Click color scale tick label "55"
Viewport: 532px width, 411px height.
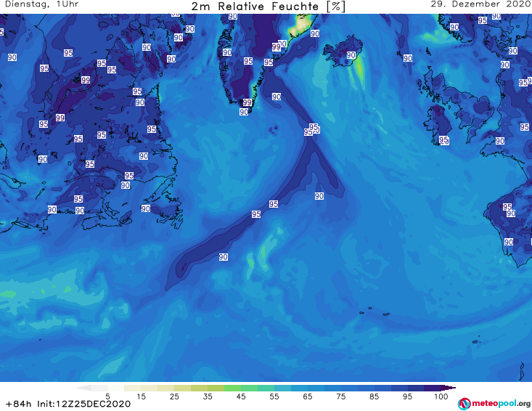click(x=274, y=396)
